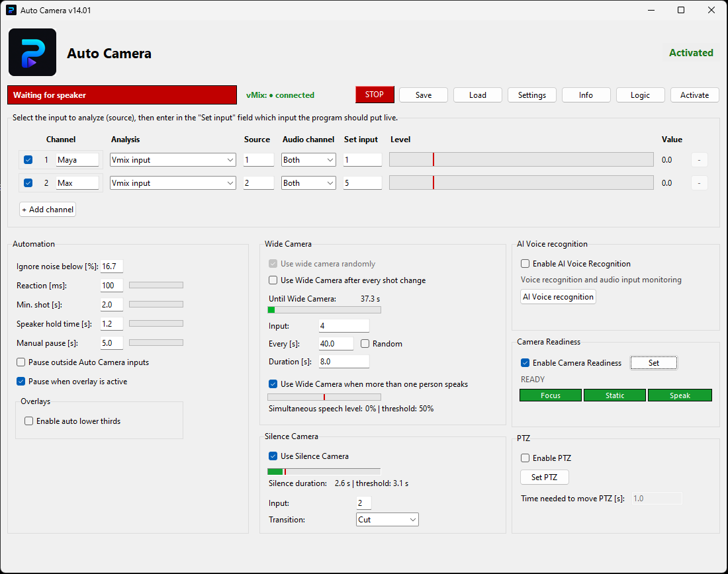Open Audio channel dropdown for Maya
The width and height of the screenshot is (728, 574).
pos(308,159)
